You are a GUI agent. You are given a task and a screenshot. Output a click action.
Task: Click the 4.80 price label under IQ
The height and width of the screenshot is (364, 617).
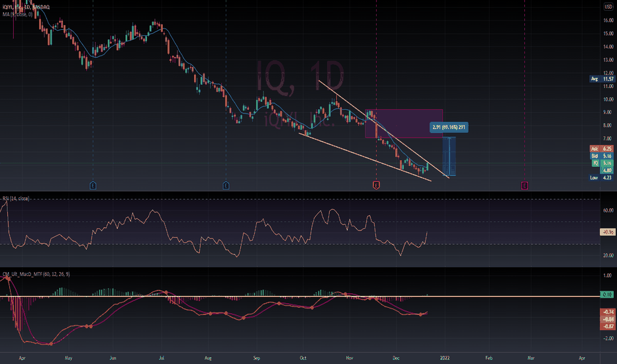coord(607,170)
